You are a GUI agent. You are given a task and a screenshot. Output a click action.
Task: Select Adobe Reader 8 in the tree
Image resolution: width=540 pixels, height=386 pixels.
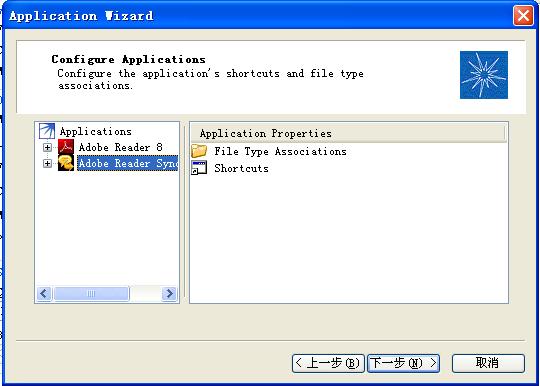click(x=120, y=147)
